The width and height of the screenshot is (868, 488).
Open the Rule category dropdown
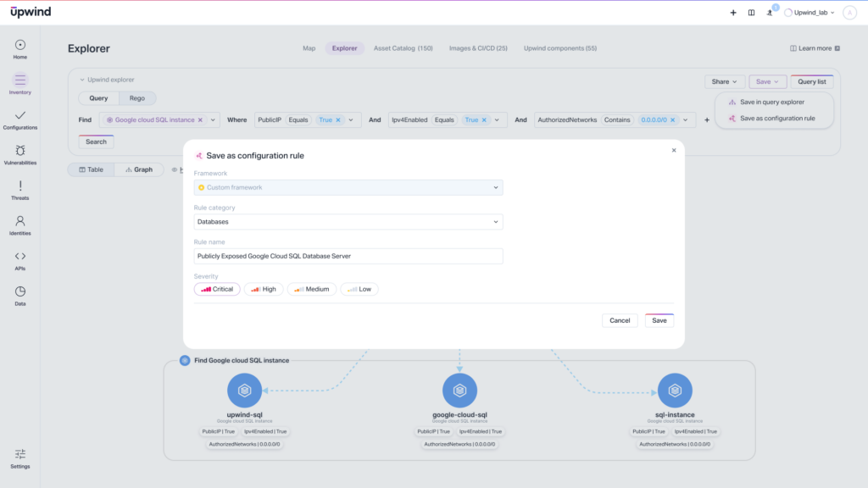348,222
